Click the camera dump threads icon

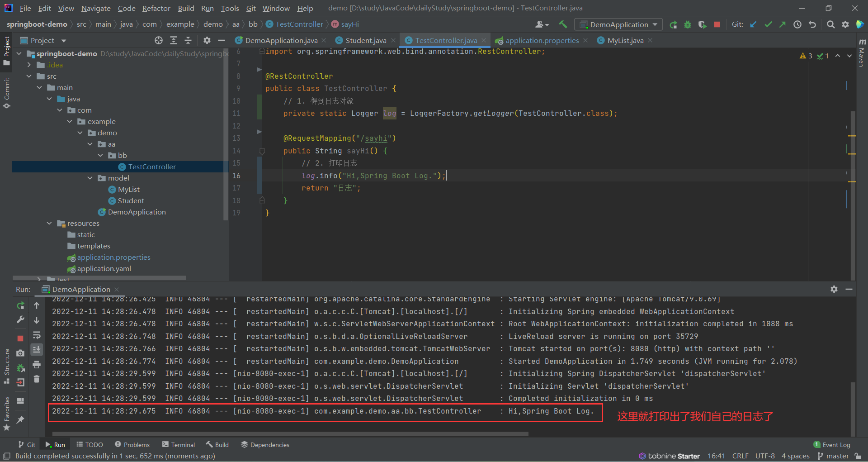(20, 353)
